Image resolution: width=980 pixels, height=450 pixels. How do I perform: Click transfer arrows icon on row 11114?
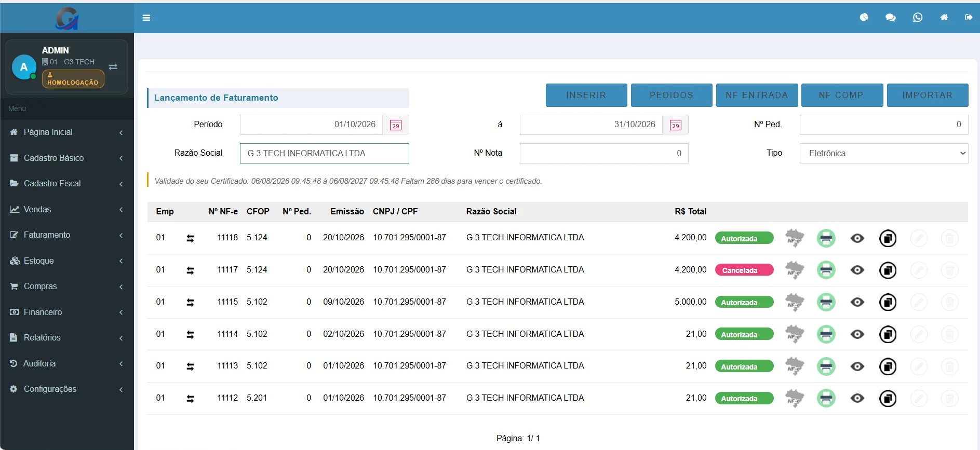190,335
